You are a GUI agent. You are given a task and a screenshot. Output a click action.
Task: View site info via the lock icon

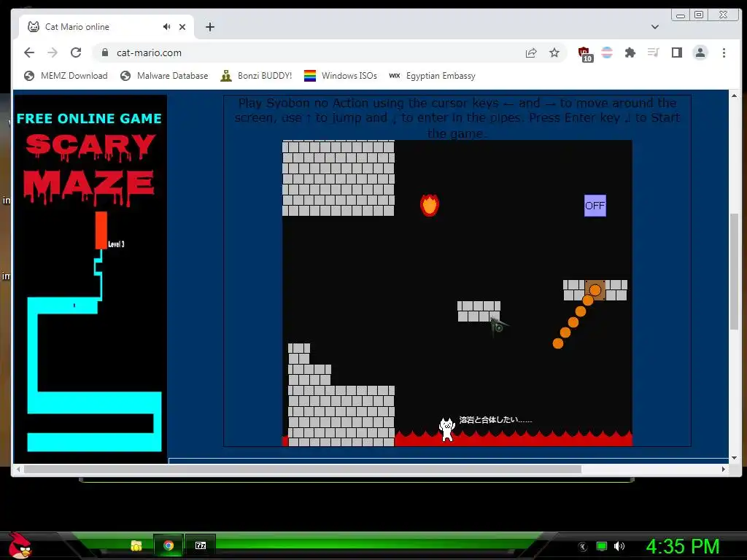pyautogui.click(x=105, y=52)
